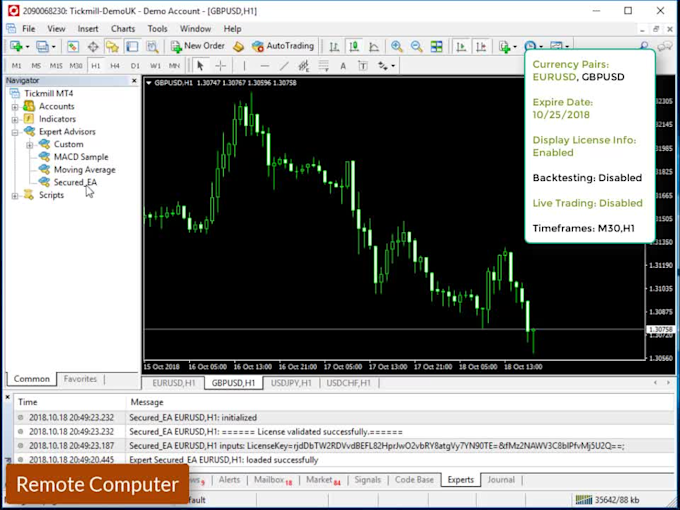680x510 pixels.
Task: Collapse the Expert Advisors tree node
Action: 15,132
